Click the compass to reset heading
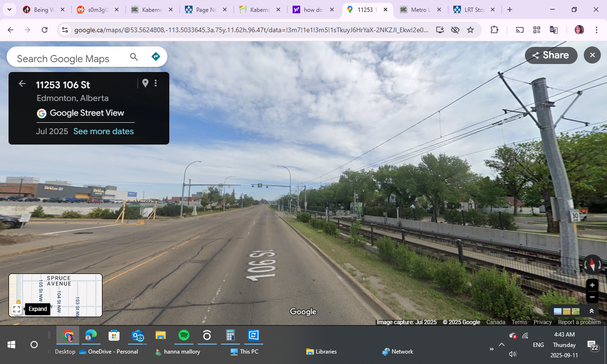The width and height of the screenshot is (607, 364). coord(592,264)
